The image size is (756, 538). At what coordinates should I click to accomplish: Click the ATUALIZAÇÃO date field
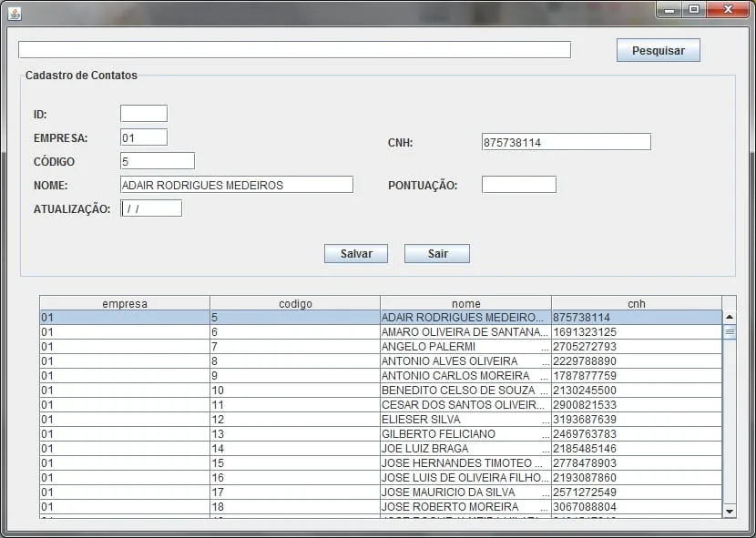pyautogui.click(x=151, y=208)
